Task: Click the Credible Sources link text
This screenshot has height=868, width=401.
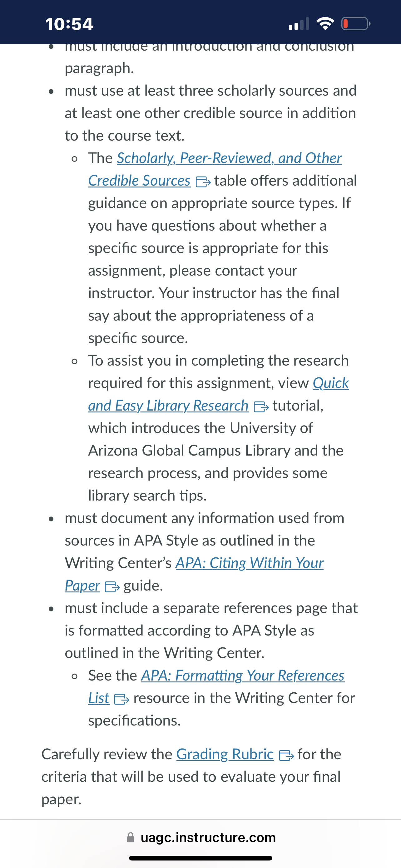Action: 139,181
